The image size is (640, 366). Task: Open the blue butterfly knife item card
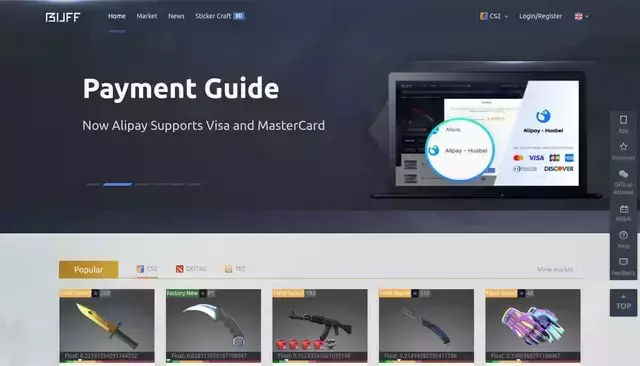pyautogui.click(x=427, y=326)
